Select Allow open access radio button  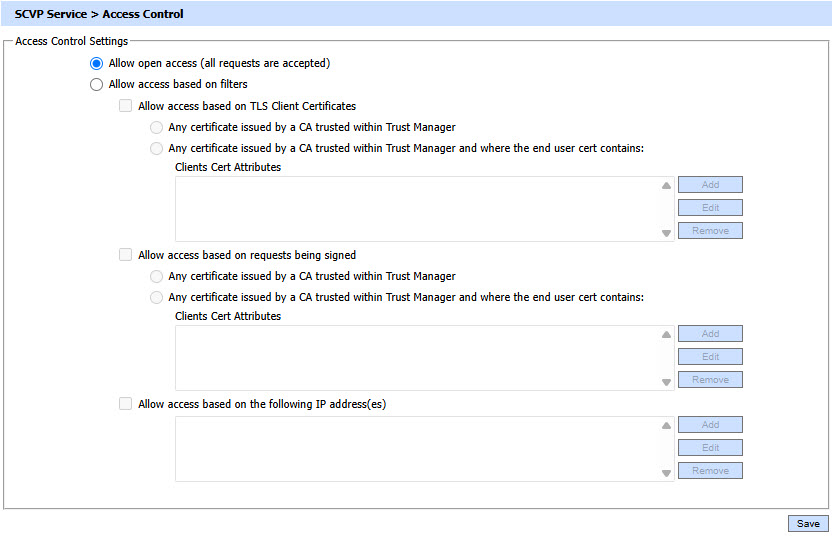click(97, 63)
